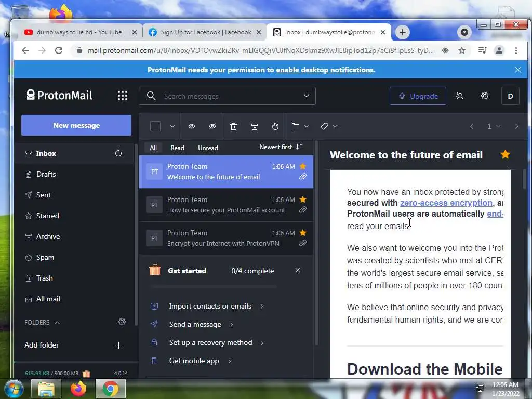This screenshot has height=399, width=532.
Task: Open folder settings gear next to FOLDERS
Action: tap(122, 322)
